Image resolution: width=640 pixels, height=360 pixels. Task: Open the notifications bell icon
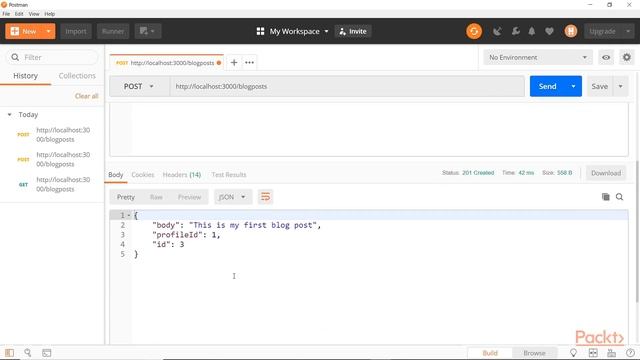click(x=532, y=31)
